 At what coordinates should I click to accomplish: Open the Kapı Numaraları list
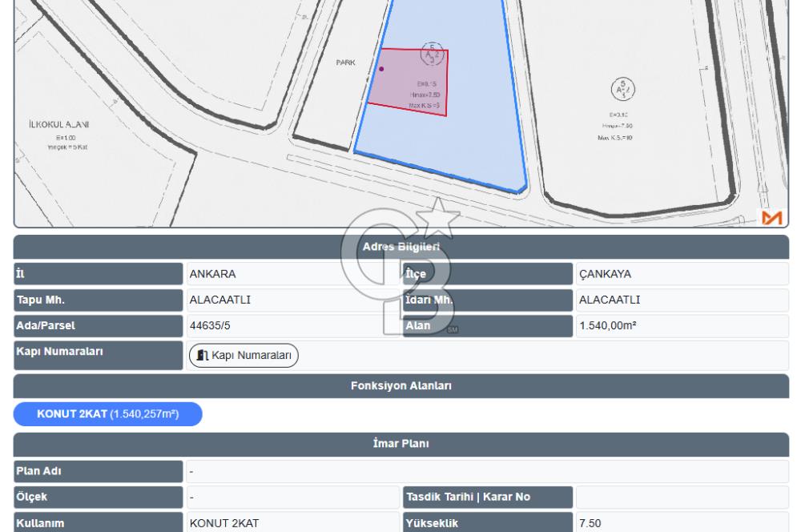tap(244, 355)
